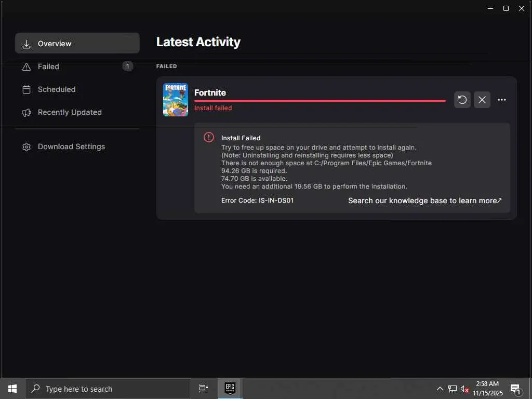Click the 'Error Code: IS-IN-DS01' text
This screenshot has height=399, width=532.
tap(257, 200)
